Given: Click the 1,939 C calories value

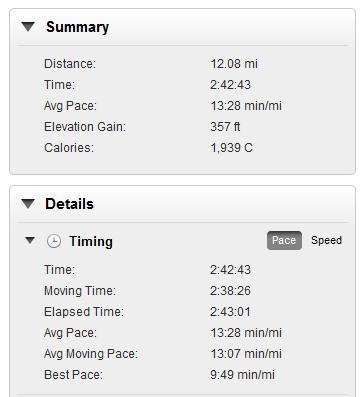Looking at the screenshot, I should (x=231, y=148).
